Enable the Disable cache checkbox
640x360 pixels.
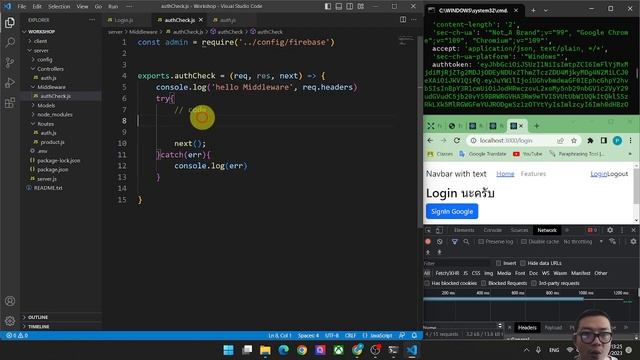524,242
